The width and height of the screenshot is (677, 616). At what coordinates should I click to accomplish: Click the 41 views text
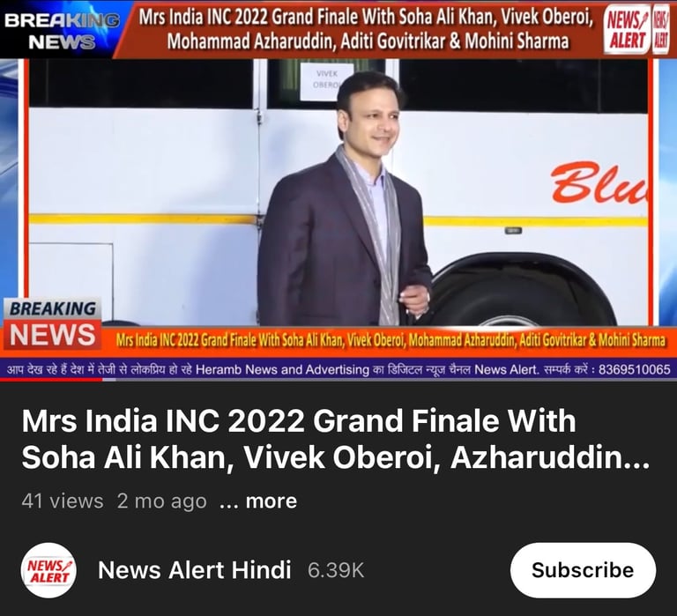(63, 501)
